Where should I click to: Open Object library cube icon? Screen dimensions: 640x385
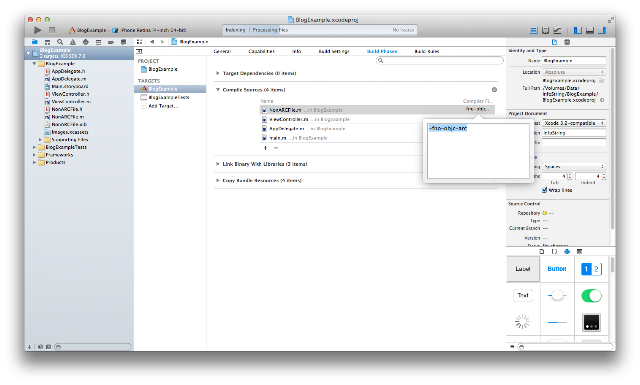click(567, 251)
